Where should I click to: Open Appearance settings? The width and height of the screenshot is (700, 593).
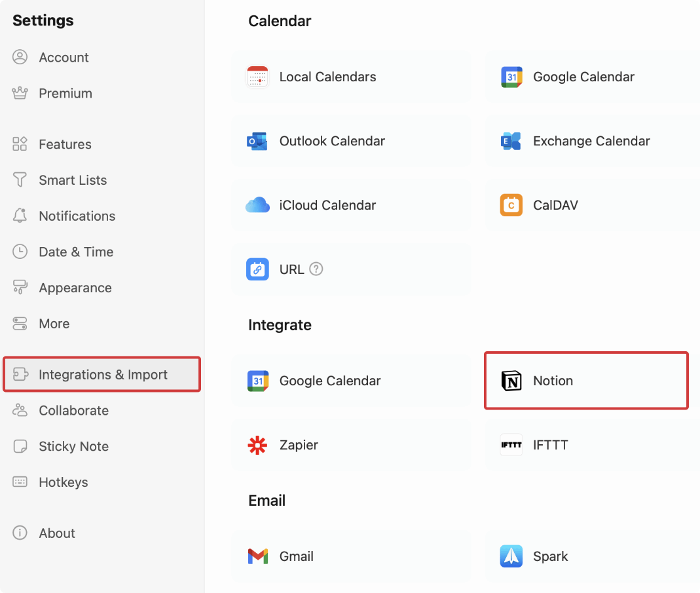75,288
